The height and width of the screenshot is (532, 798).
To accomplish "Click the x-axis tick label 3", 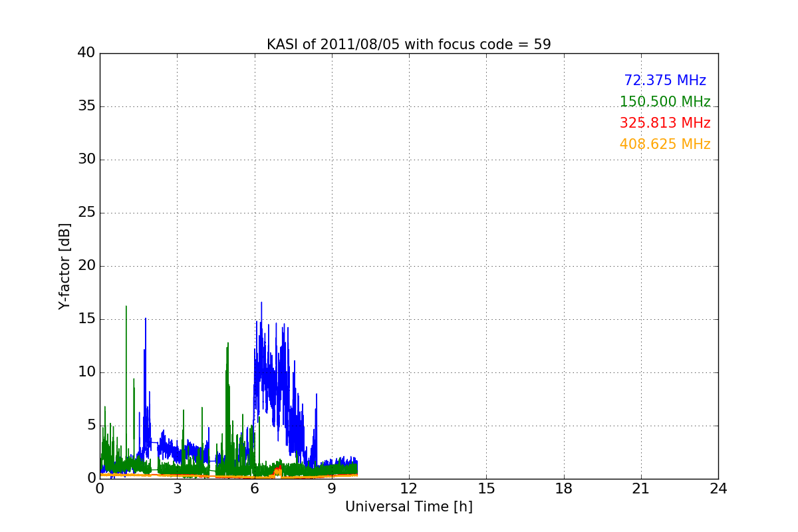I will tap(177, 489).
